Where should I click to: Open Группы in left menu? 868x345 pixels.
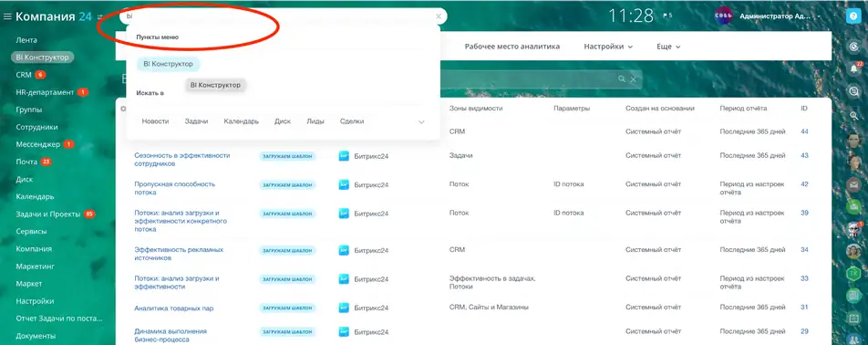coord(29,110)
